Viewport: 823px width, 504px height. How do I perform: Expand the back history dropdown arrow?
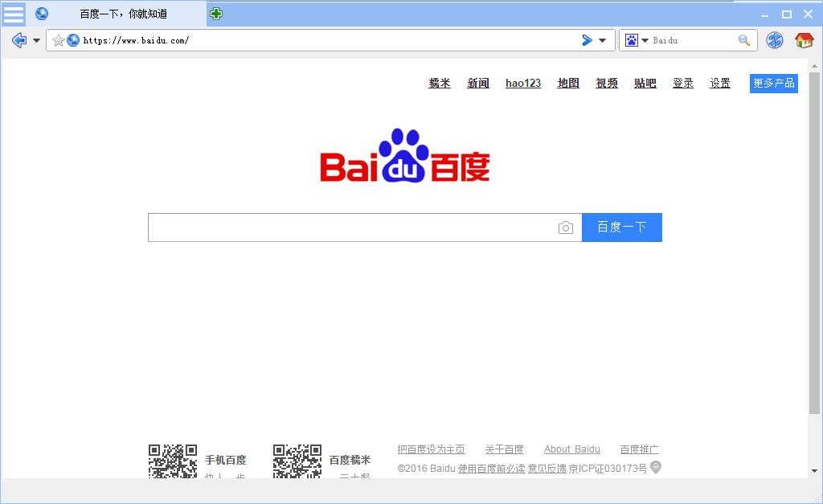36,40
